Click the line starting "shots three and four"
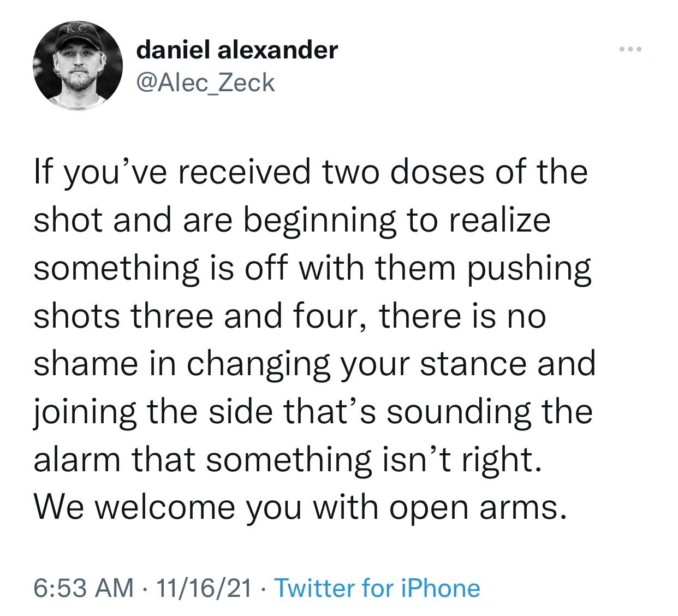This screenshot has width=678, height=616. point(289,317)
